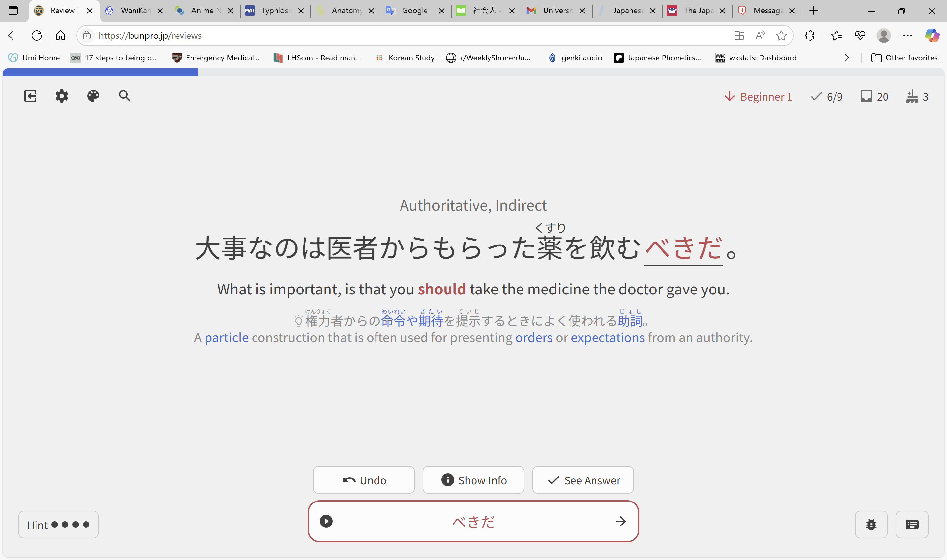Click the search magnifier icon
Image resolution: width=947 pixels, height=560 pixels.
tap(125, 96)
